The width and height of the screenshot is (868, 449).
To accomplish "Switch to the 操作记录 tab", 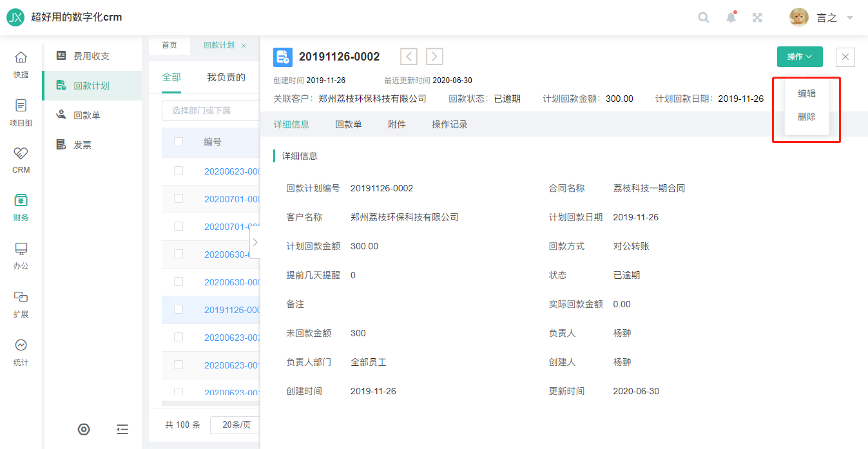I will pos(449,124).
